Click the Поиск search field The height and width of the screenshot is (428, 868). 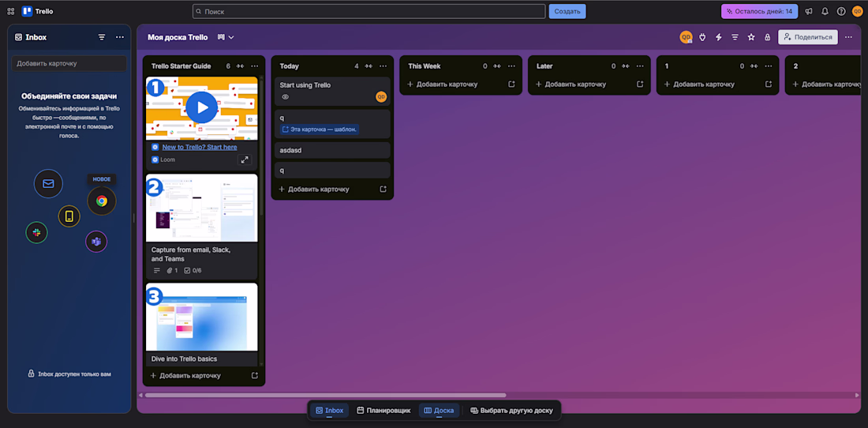click(x=369, y=11)
